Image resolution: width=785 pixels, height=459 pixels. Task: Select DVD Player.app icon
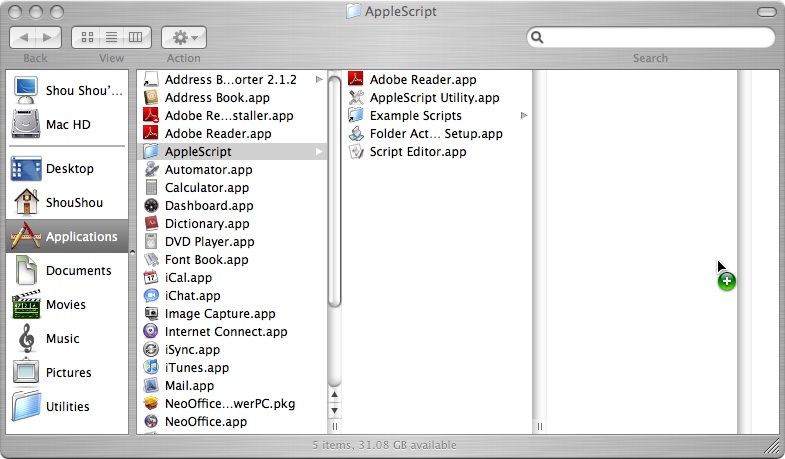(x=151, y=242)
